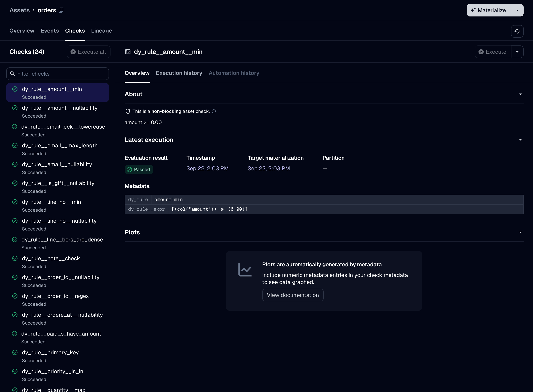Image resolution: width=533 pixels, height=392 pixels.
Task: Click the sparkle icon on Materialize button
Action: 473,10
